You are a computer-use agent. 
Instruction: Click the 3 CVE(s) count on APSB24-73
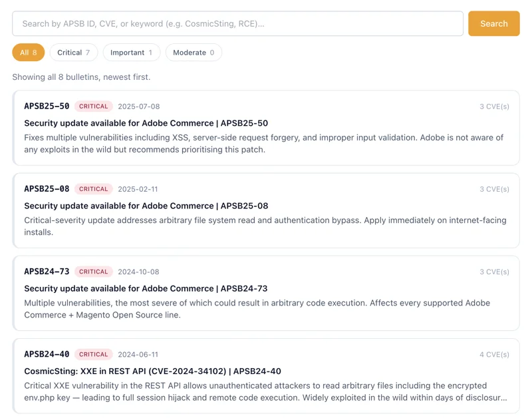click(494, 272)
